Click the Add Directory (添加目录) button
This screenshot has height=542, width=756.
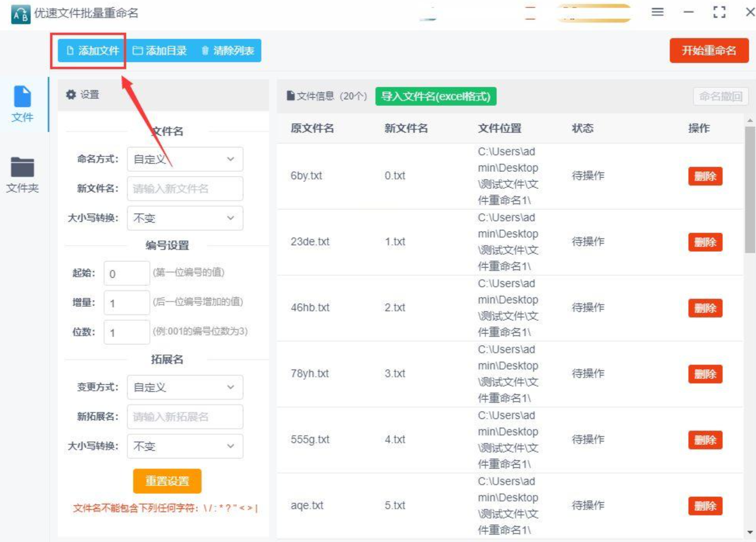(160, 50)
